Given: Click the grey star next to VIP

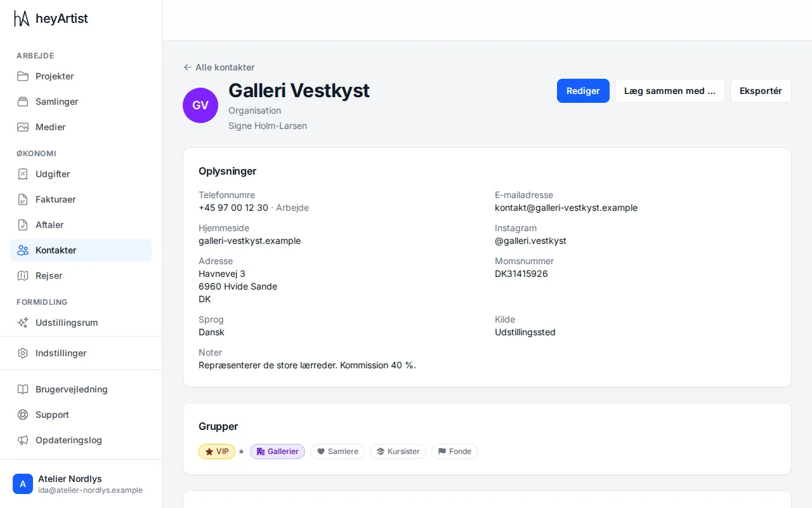Looking at the screenshot, I should click(x=241, y=451).
